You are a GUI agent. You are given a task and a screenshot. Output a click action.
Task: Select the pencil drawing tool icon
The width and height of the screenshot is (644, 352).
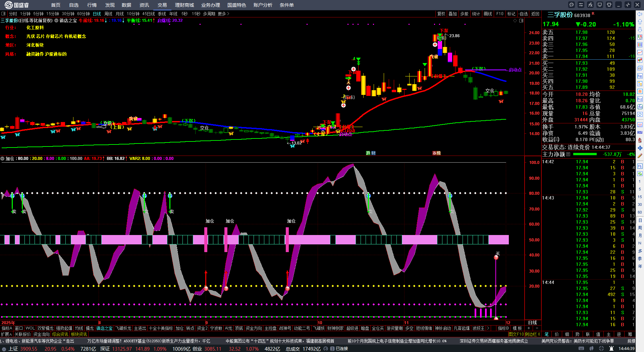(640, 156)
